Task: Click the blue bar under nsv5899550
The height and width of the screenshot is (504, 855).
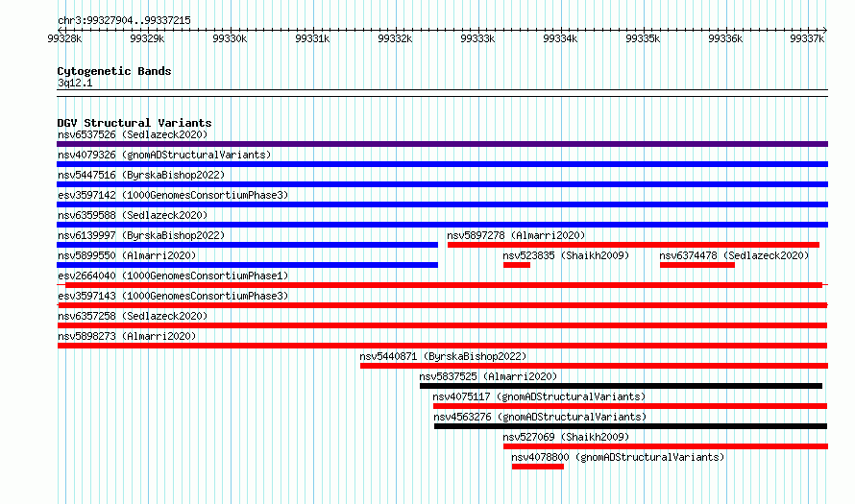Action: (x=247, y=265)
